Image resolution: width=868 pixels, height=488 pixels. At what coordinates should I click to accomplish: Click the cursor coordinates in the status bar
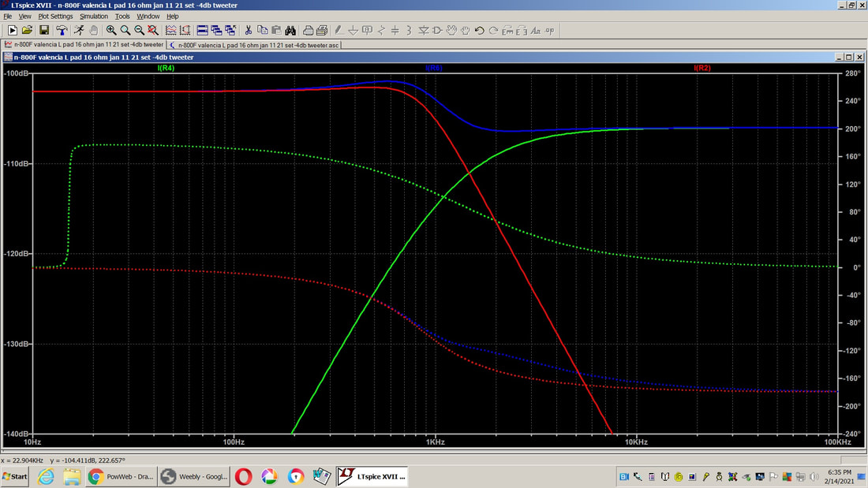pos(63,460)
